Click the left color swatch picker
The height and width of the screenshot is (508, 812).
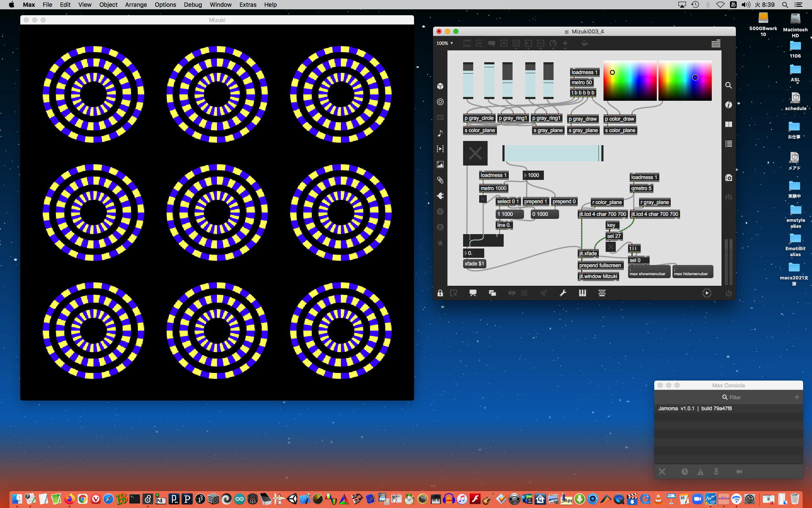[630, 80]
